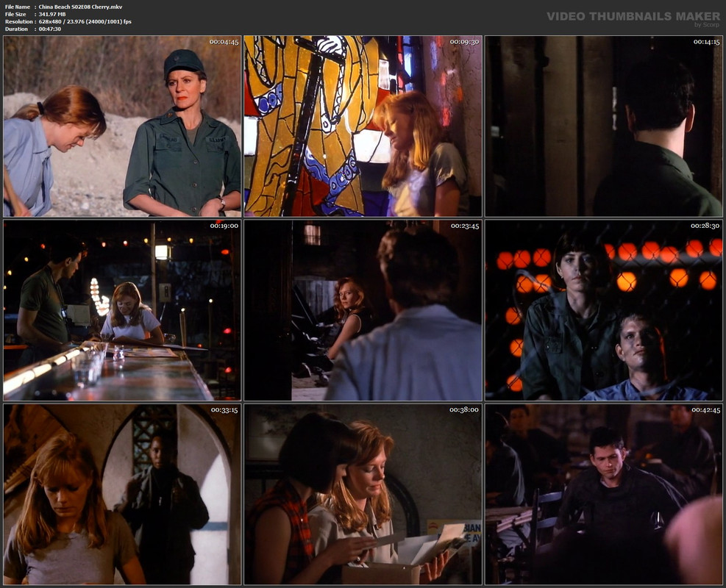
Task: Open the last thumbnail at 00:42:45
Action: click(x=604, y=494)
